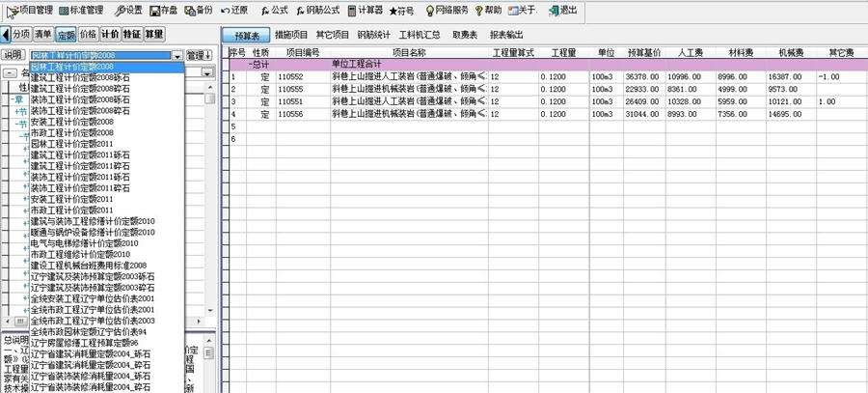Open the 特征 tab
This screenshot has width=868, height=393.
(132, 35)
